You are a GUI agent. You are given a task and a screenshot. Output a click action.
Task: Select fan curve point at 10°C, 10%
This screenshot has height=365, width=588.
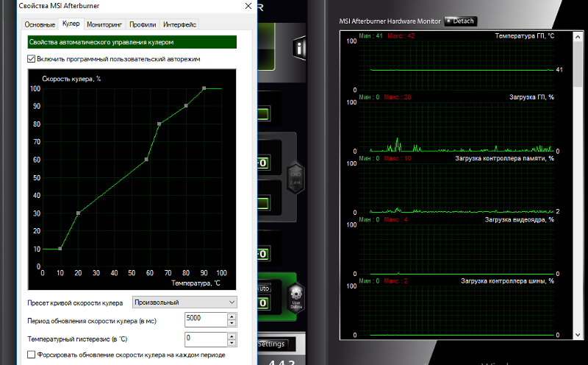tap(60, 249)
